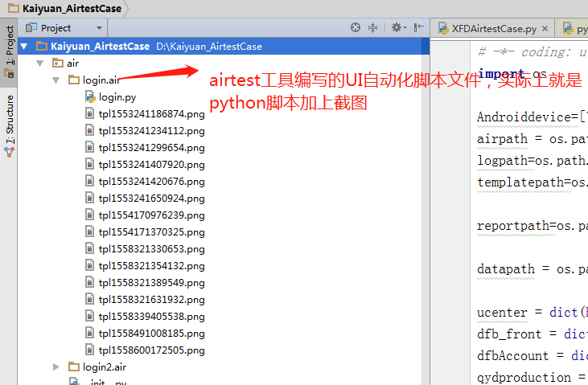This screenshot has height=385, width=588.
Task: Click the dfbAccount variable in editor
Action: (512, 356)
